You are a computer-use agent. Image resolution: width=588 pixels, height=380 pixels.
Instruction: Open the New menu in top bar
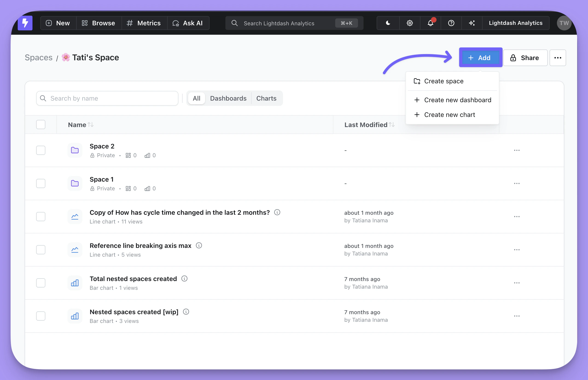click(58, 23)
